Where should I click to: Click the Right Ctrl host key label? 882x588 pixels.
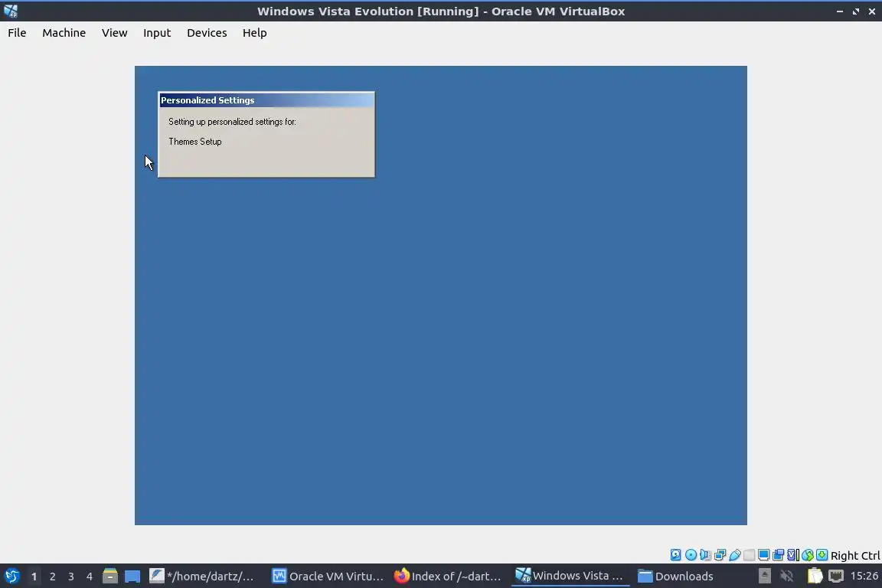point(855,555)
